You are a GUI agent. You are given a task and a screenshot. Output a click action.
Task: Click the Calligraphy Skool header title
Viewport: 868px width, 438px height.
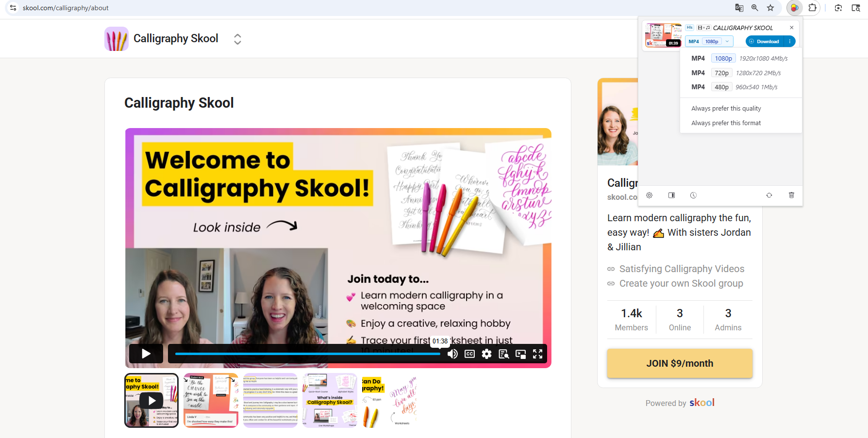pyautogui.click(x=176, y=38)
